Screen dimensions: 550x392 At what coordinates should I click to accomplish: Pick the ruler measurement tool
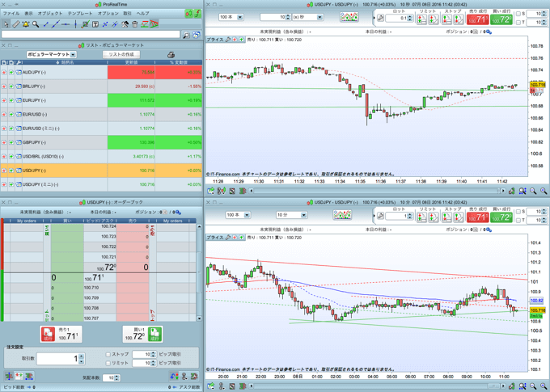pyautogui.click(x=16, y=24)
